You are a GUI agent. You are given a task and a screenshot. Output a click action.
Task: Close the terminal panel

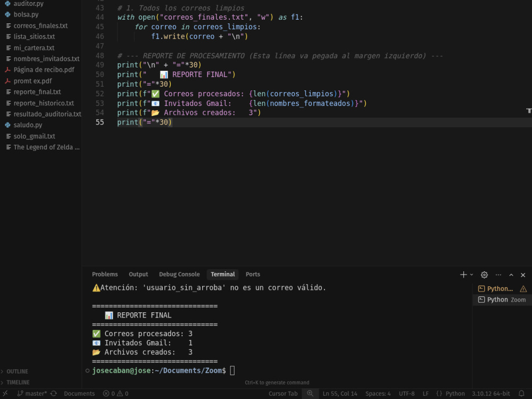click(523, 275)
